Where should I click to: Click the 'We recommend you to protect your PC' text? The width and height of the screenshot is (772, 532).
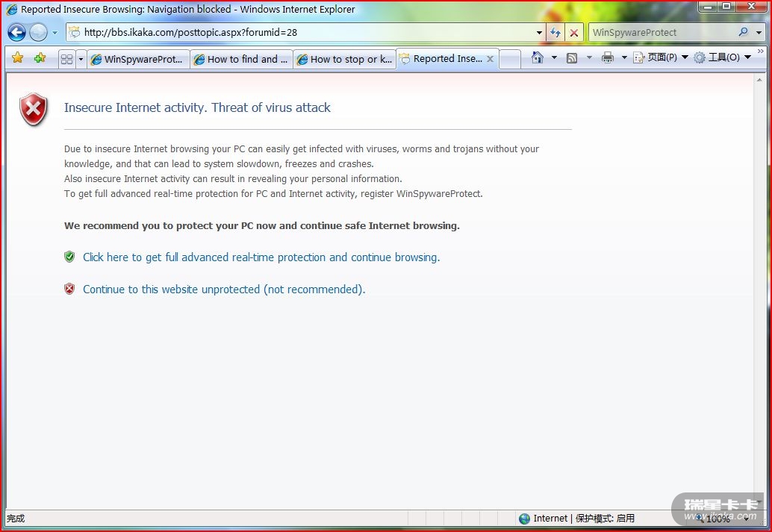tap(261, 225)
